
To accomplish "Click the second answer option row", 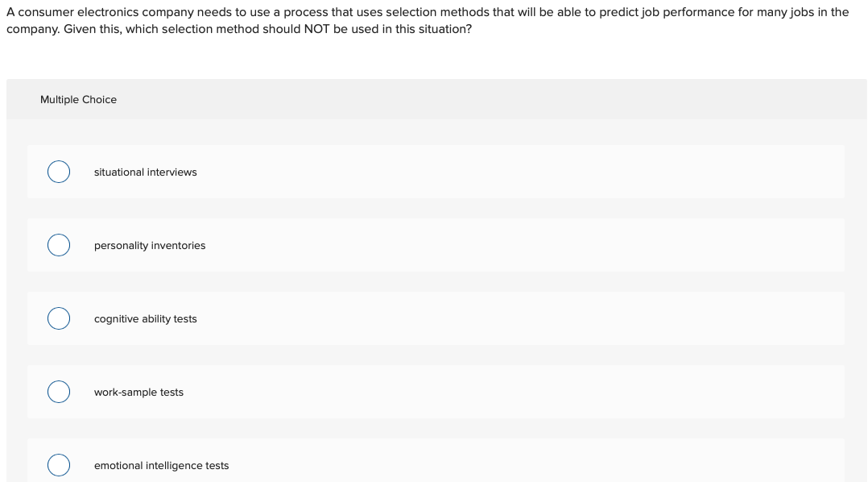I will (x=436, y=245).
